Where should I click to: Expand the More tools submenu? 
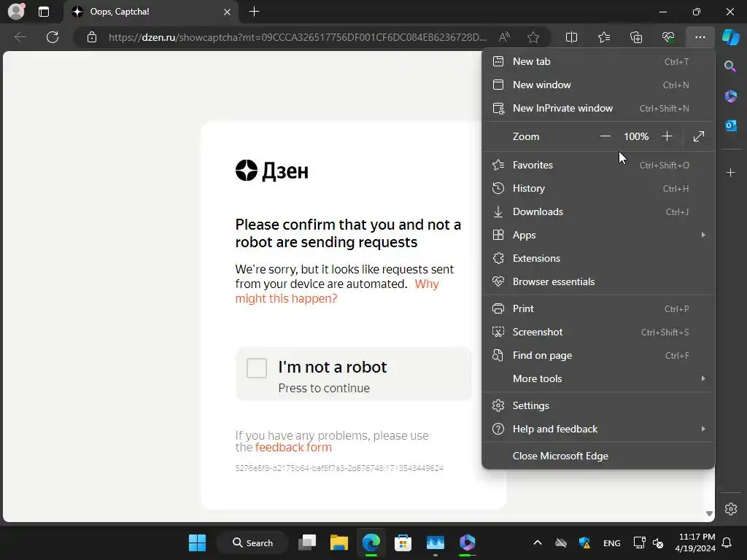(x=598, y=378)
